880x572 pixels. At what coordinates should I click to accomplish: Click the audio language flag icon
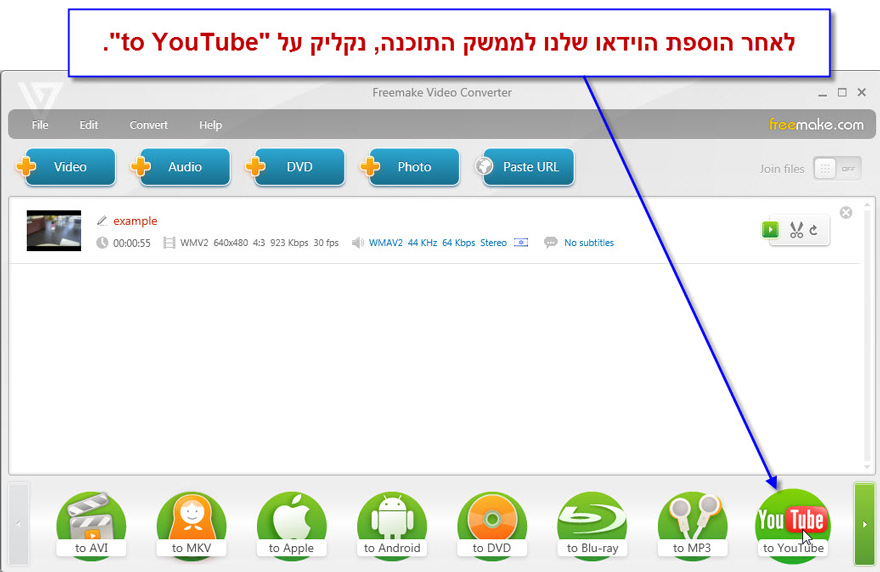(x=521, y=242)
